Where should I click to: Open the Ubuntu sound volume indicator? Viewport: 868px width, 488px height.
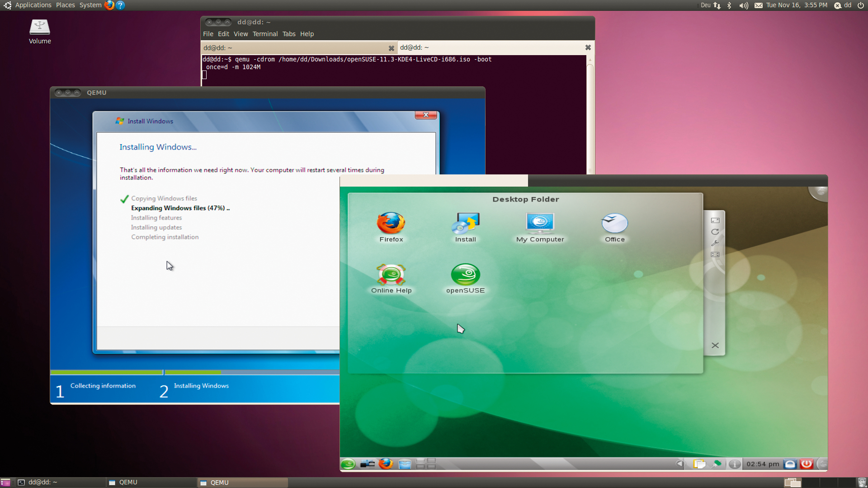tap(743, 5)
